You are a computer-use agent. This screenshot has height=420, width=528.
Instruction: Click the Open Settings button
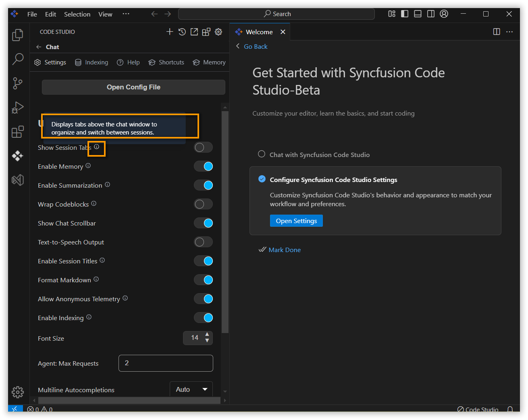pos(296,221)
